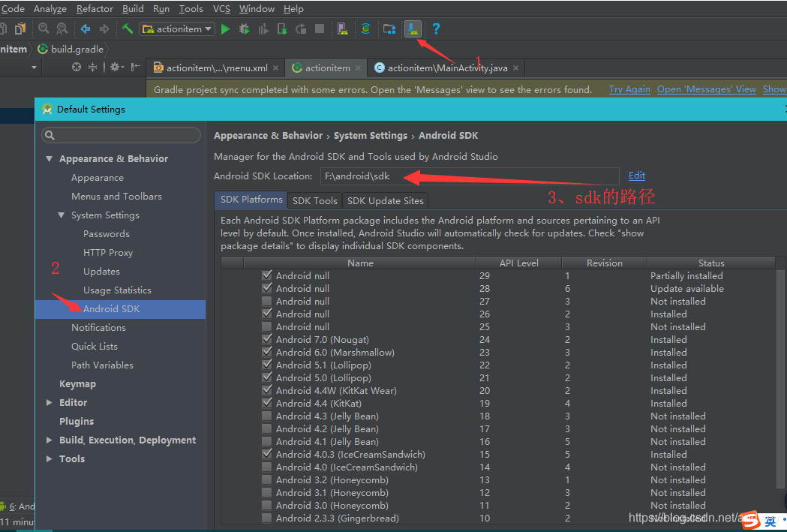Click the gear settings icon in project panel

115,68
